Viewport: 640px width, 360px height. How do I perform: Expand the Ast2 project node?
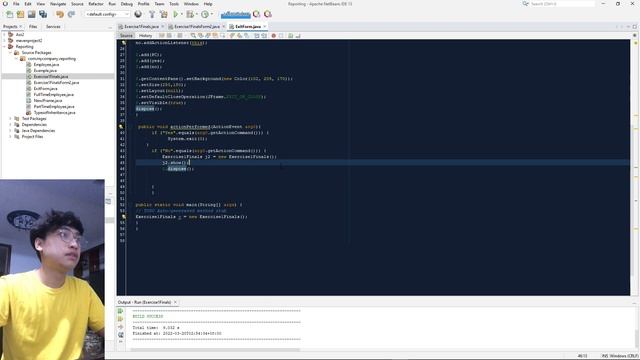pos(4,35)
